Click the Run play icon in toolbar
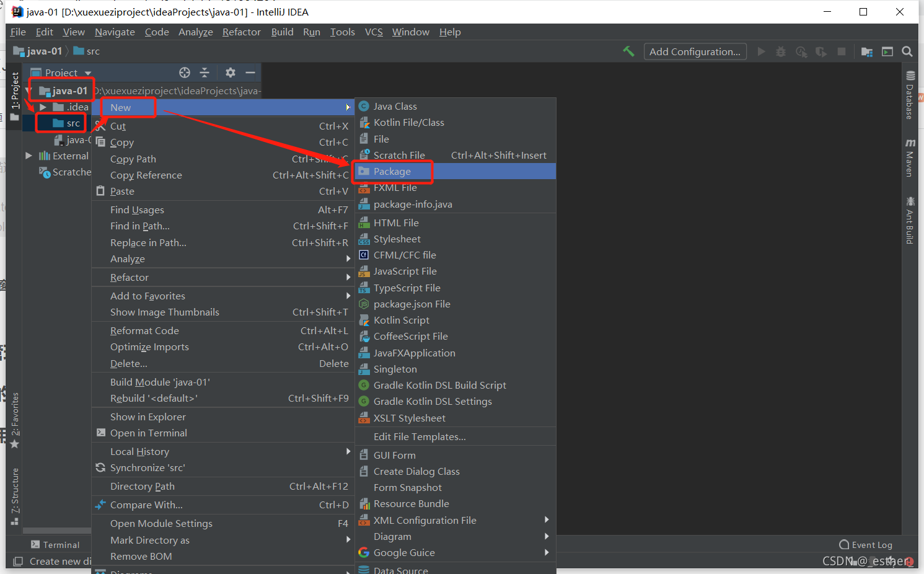This screenshot has height=574, width=924. pyautogui.click(x=761, y=51)
